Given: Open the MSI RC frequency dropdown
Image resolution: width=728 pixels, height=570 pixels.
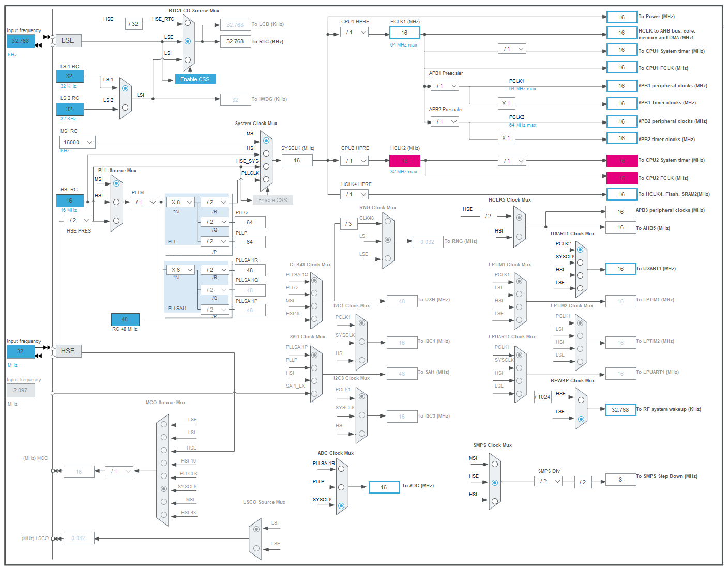Looking at the screenshot, I should (x=77, y=142).
